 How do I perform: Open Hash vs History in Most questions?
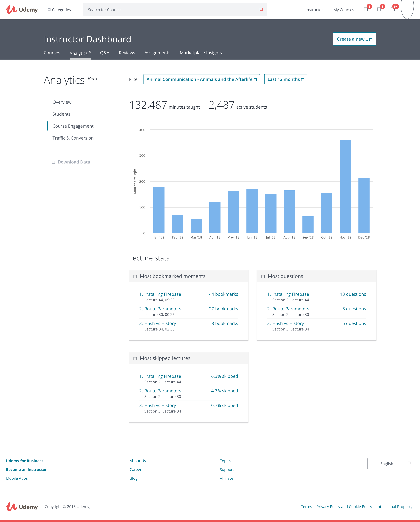[288, 323]
